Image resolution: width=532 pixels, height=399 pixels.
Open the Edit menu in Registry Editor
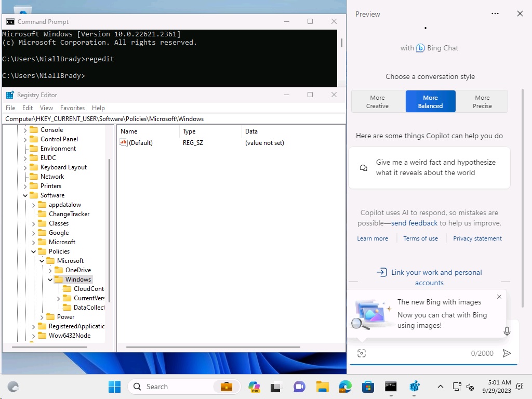(x=28, y=108)
